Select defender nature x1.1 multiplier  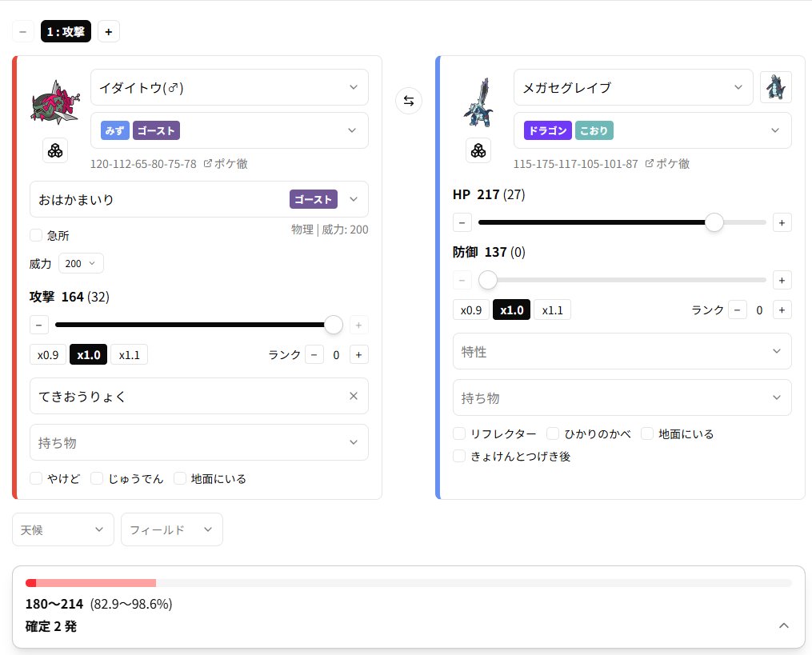[x=552, y=310]
